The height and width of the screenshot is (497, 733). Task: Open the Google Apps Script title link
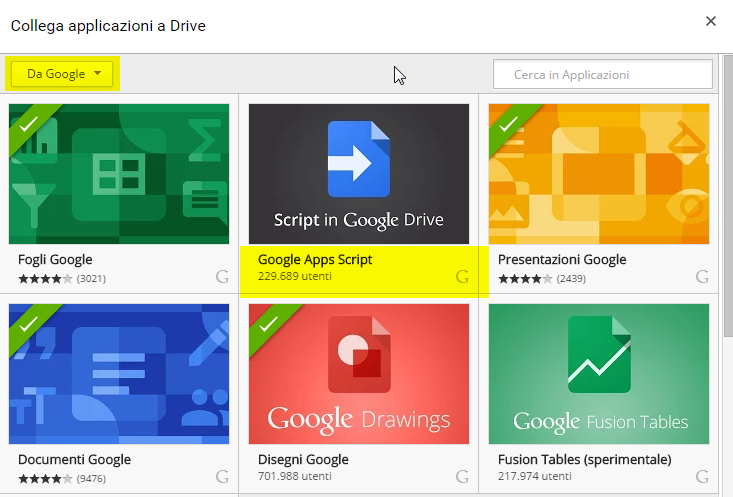coord(315,259)
